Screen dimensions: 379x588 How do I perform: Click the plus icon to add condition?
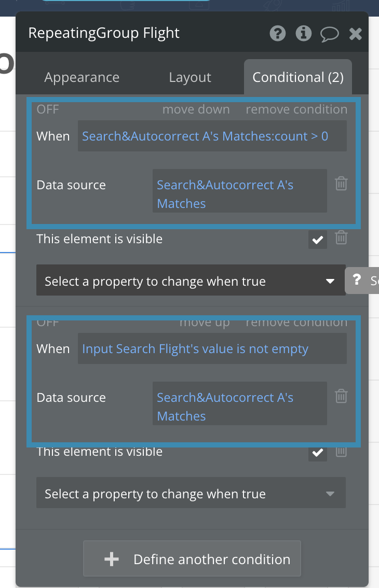pos(112,559)
